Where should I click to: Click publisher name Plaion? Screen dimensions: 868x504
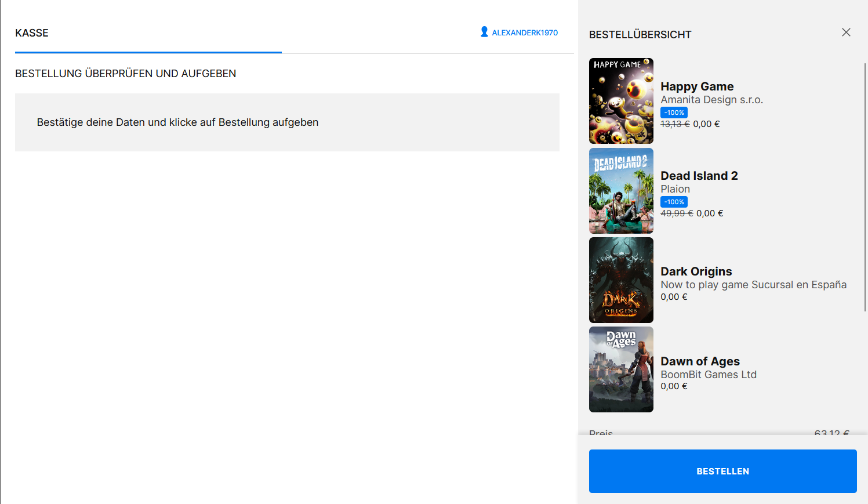pos(675,189)
